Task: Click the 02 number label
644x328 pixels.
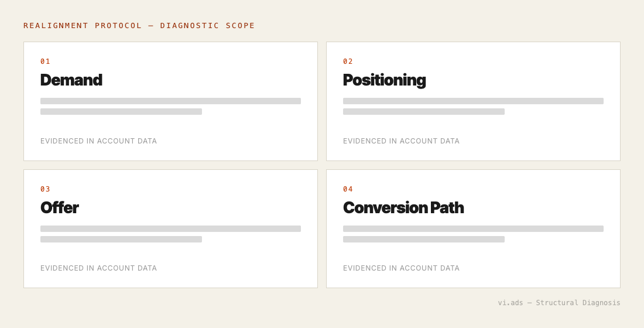Action: click(348, 61)
